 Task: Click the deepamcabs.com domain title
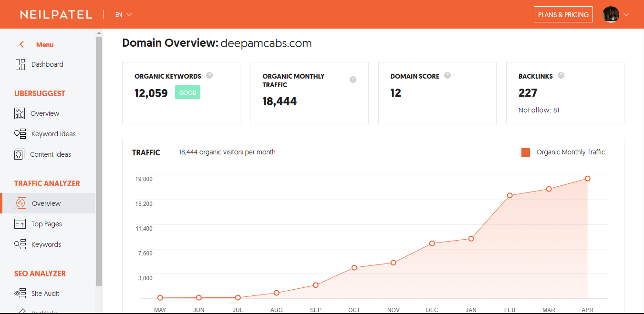click(x=266, y=43)
